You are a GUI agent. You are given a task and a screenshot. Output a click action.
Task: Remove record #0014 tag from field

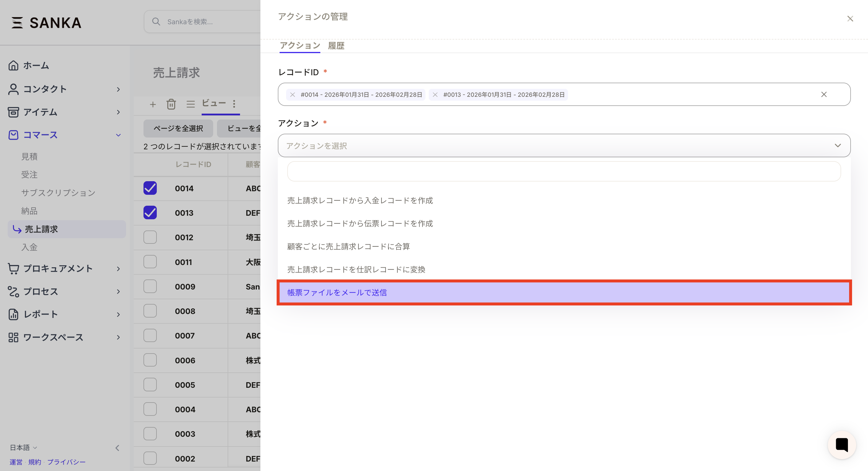[x=293, y=95]
